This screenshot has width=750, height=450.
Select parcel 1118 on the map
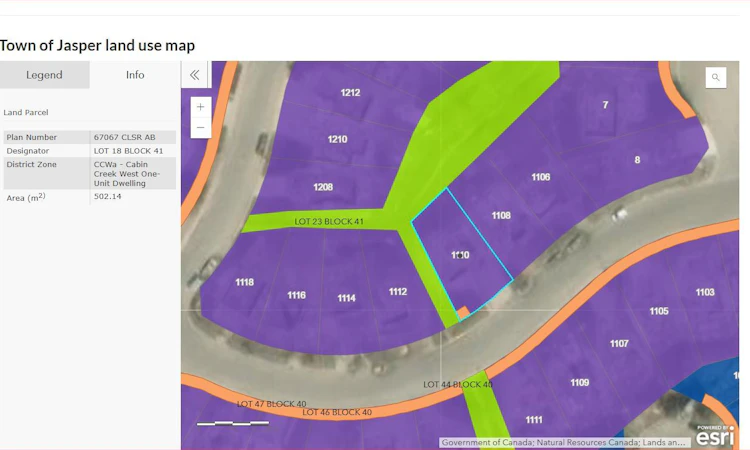click(x=244, y=282)
